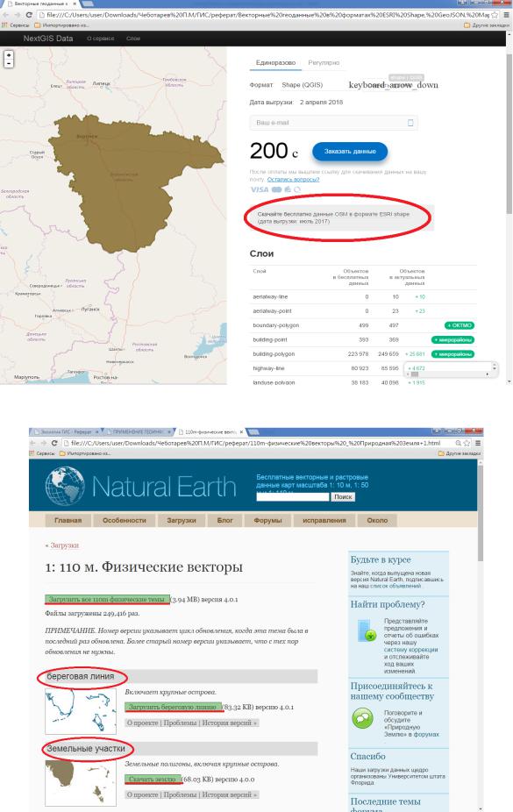This screenshot has width=513, height=812.
Task: Zoom out the NextGIS map
Action: pyautogui.click(x=9, y=63)
